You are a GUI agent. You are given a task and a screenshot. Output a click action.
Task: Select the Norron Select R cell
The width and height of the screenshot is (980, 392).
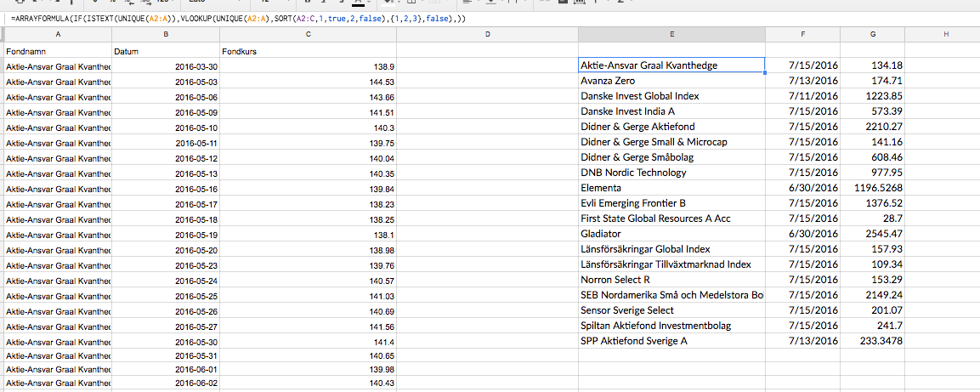671,280
